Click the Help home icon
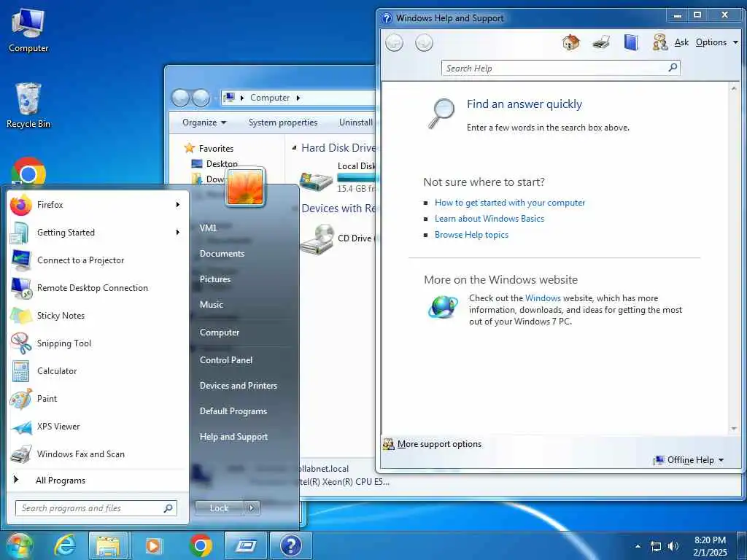 pyautogui.click(x=570, y=42)
